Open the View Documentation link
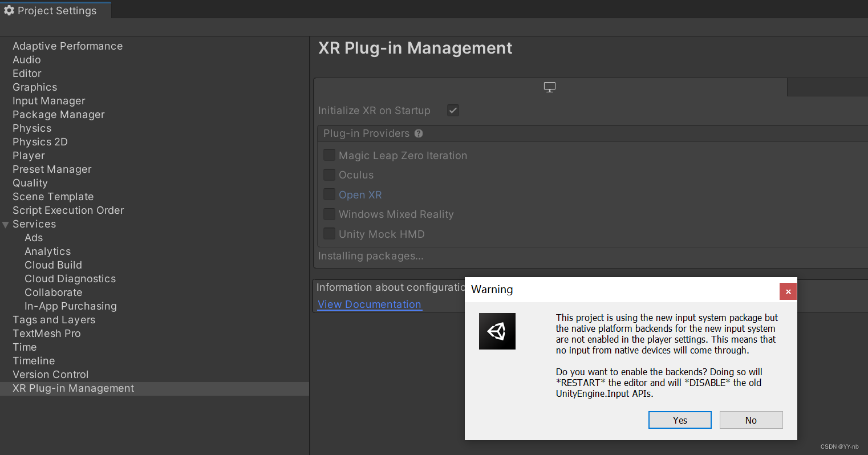The height and width of the screenshot is (455, 868). click(370, 304)
